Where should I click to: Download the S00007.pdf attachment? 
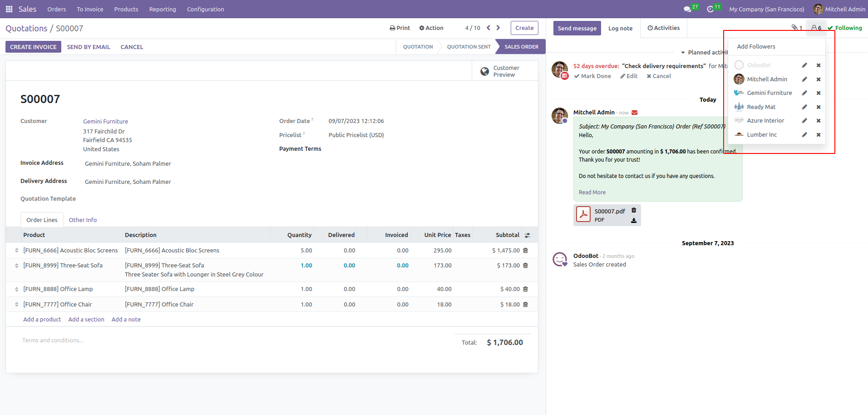[634, 221]
